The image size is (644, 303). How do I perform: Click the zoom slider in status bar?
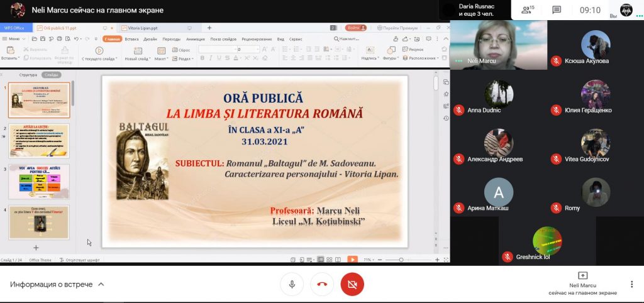pyautogui.click(x=402, y=260)
